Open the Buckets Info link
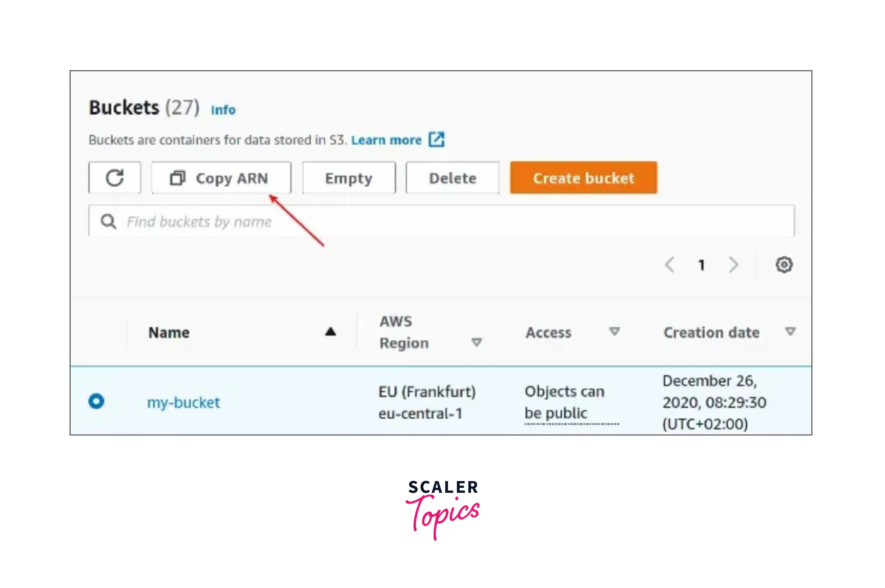The width and height of the screenshot is (885, 588). click(223, 110)
